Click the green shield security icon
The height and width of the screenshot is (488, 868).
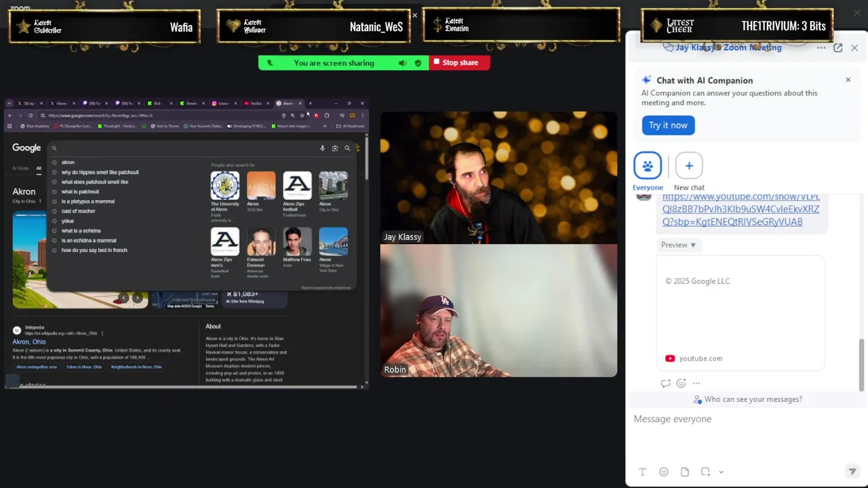pos(418,62)
